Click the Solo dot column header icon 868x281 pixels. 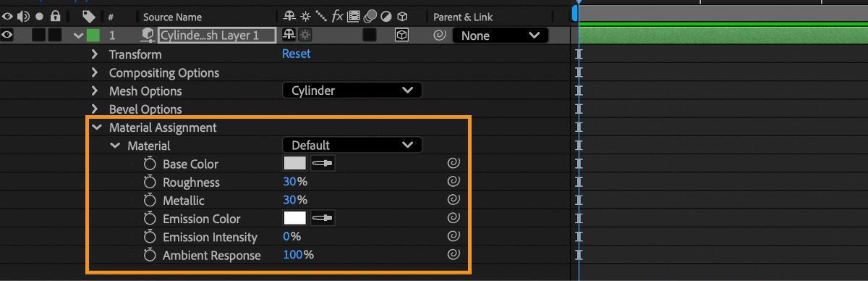[38, 16]
